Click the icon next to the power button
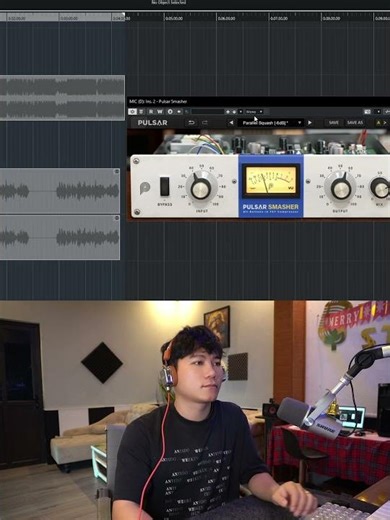The width and height of the screenshot is (390, 520). pyautogui.click(x=141, y=112)
